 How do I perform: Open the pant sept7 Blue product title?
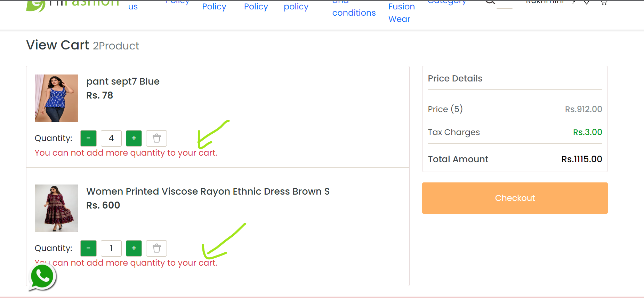pos(123,81)
